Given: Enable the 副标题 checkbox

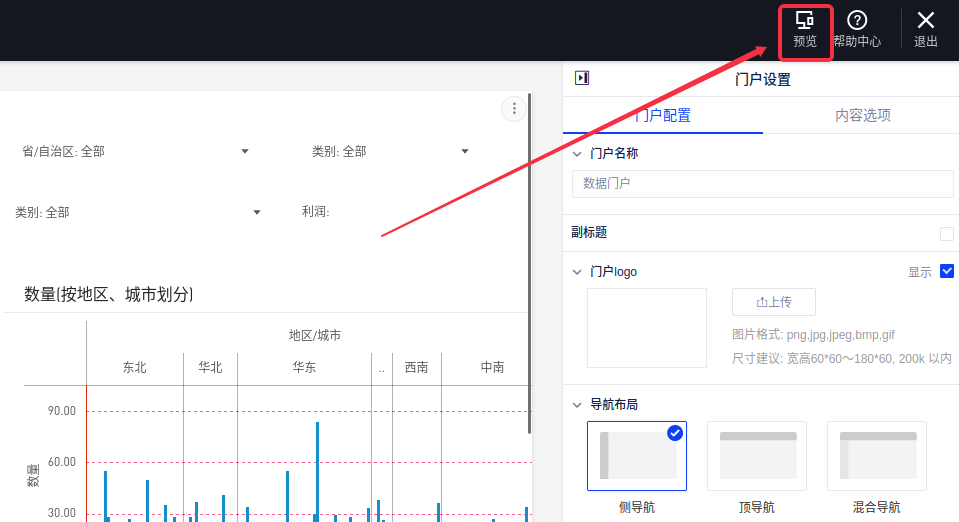Looking at the screenshot, I should click(x=946, y=233).
